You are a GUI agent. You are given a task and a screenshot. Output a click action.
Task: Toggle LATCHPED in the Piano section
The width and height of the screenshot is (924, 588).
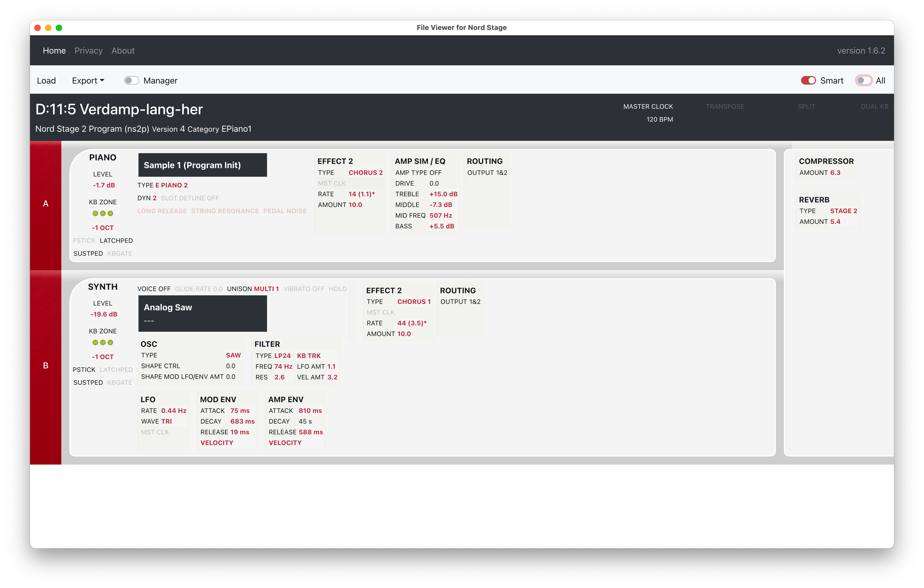coord(116,240)
